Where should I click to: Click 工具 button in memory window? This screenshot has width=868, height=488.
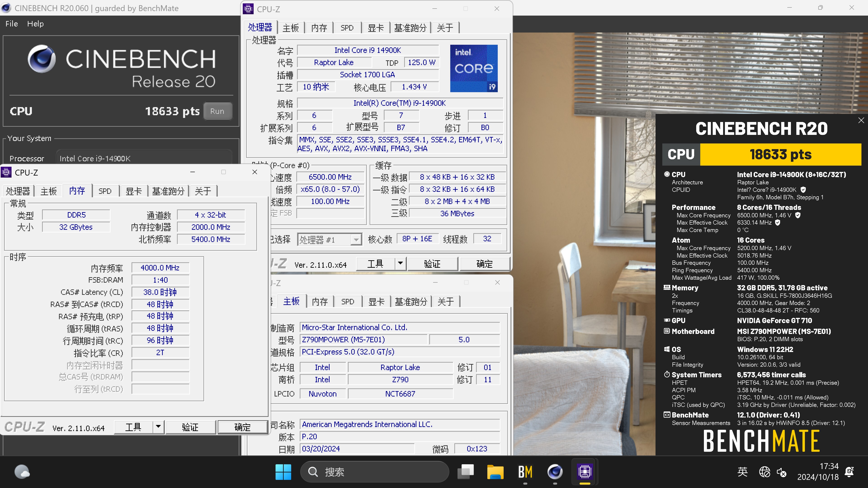click(133, 427)
